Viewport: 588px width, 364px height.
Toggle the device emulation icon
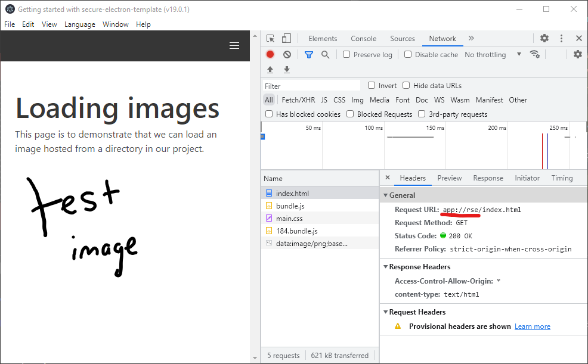[x=286, y=38]
